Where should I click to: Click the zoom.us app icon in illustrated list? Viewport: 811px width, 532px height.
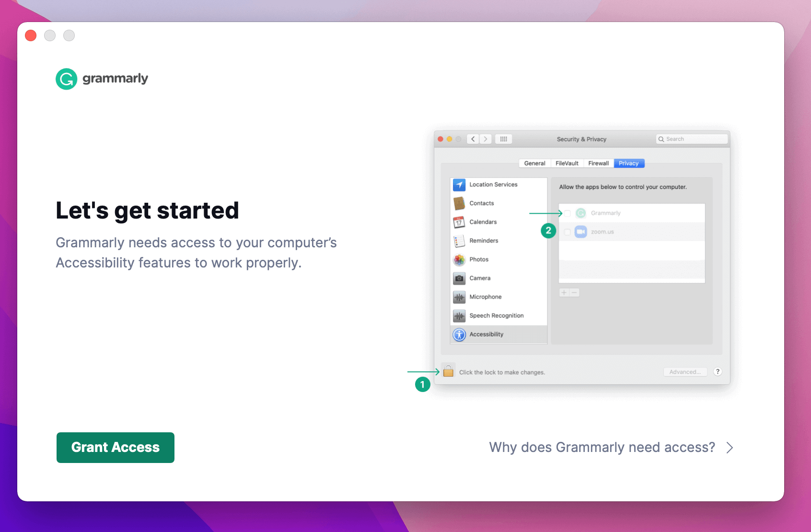tap(581, 232)
